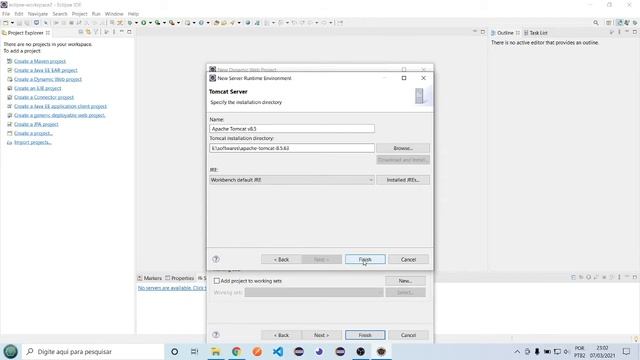Maximize the Project Explorer view
The image size is (640, 360).
[x=129, y=32]
